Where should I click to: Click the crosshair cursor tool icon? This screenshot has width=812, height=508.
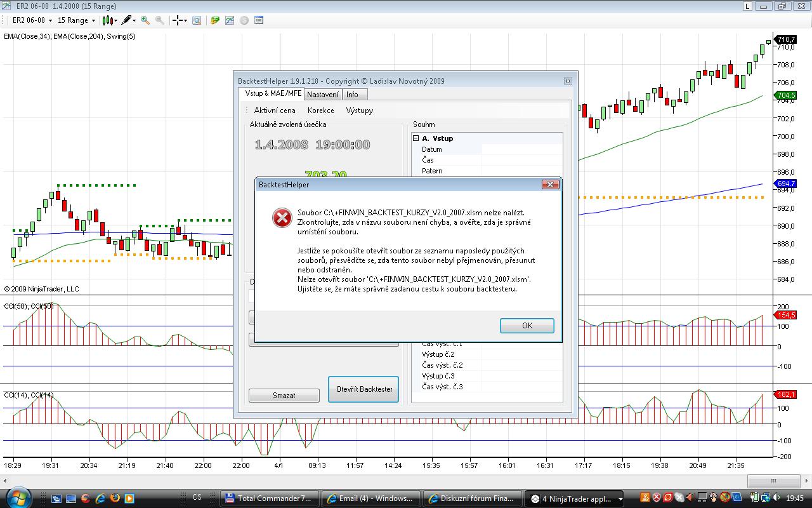[x=178, y=20]
